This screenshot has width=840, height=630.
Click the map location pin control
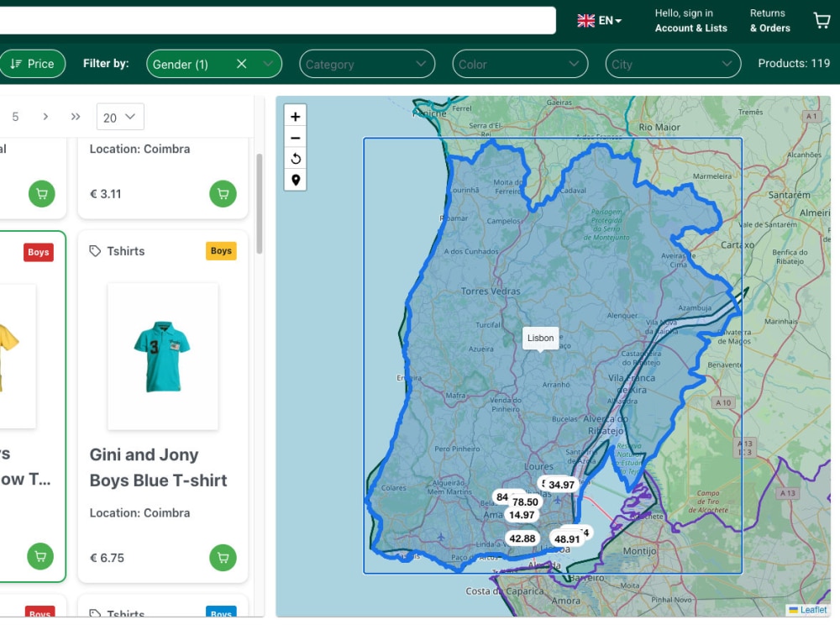click(295, 180)
